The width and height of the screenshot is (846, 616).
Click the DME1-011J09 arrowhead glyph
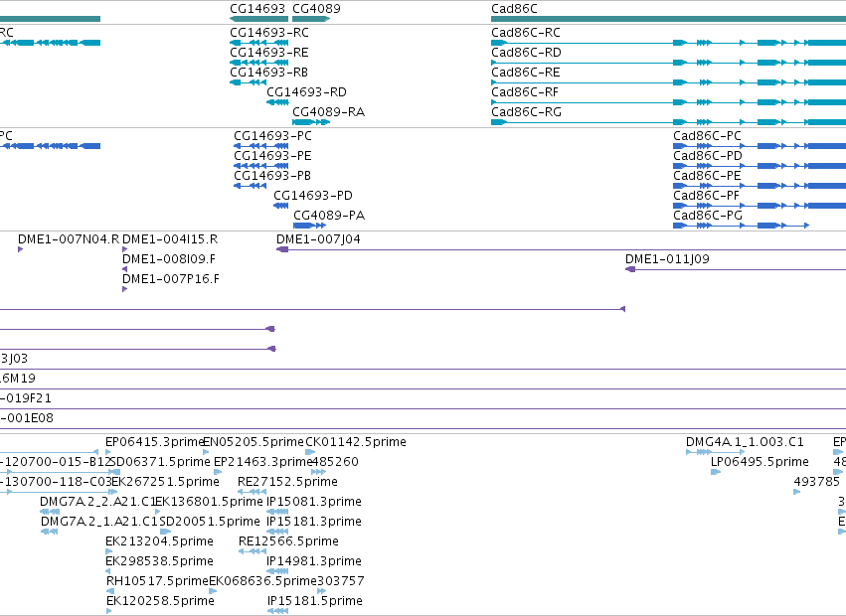(630, 269)
